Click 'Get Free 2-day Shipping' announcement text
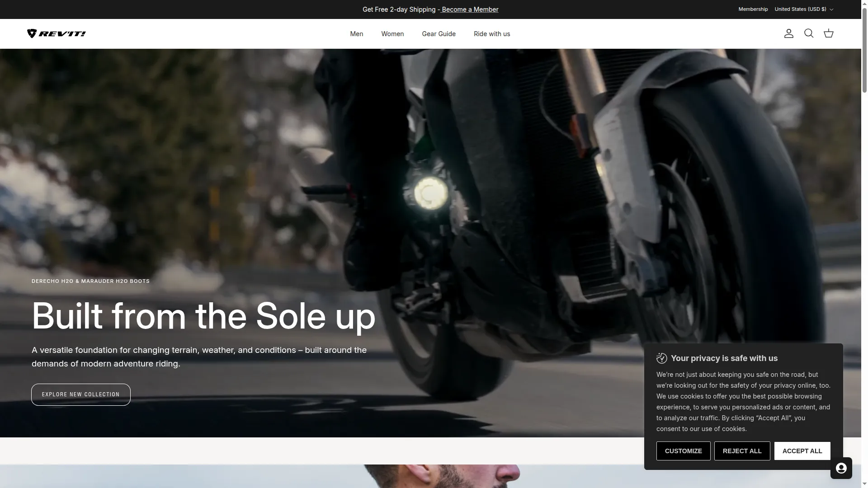The height and width of the screenshot is (488, 868). pyautogui.click(x=399, y=9)
